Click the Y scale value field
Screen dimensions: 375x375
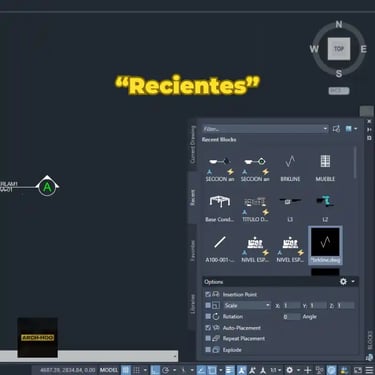tap(318, 305)
